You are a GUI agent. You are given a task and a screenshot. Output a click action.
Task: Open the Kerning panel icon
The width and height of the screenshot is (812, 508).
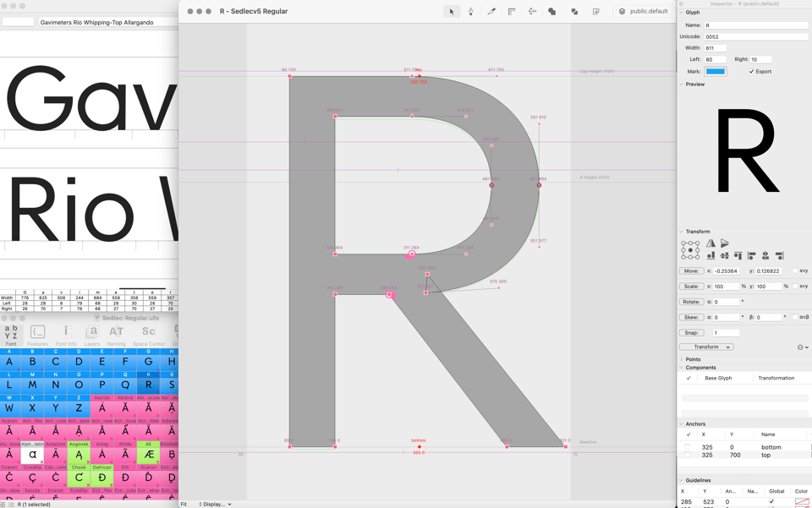[117, 335]
